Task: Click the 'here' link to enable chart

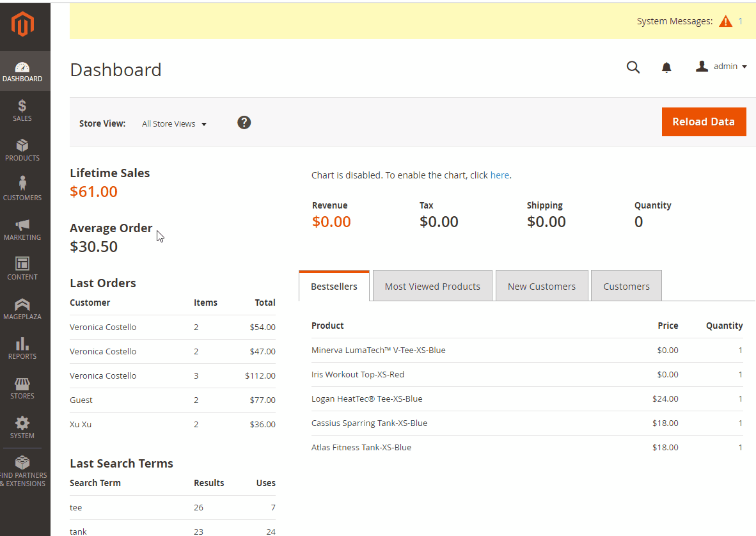Action: [500, 175]
